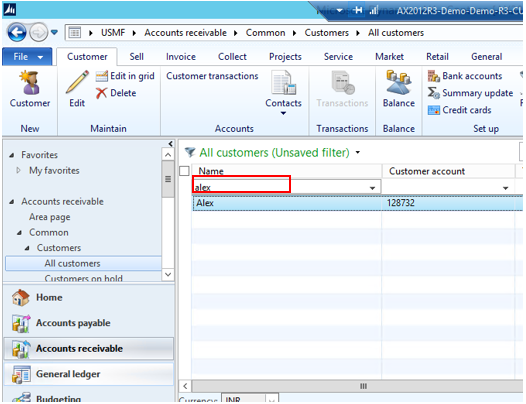The height and width of the screenshot is (404, 526).
Task: Click Accounts receivable in the breadcrumb
Action: 186,33
